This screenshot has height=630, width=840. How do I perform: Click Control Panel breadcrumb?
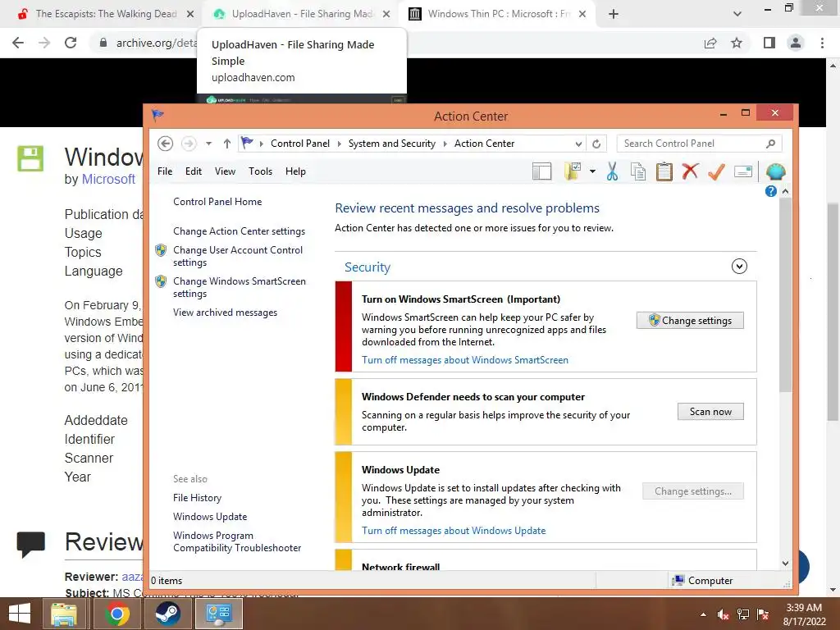tap(300, 144)
